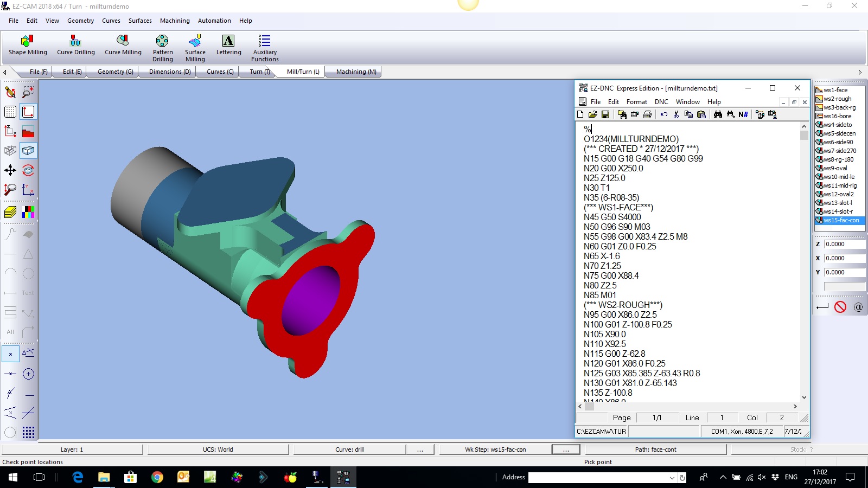The image size is (868, 488).
Task: Switch to the Machining (M) tab
Action: 356,72
